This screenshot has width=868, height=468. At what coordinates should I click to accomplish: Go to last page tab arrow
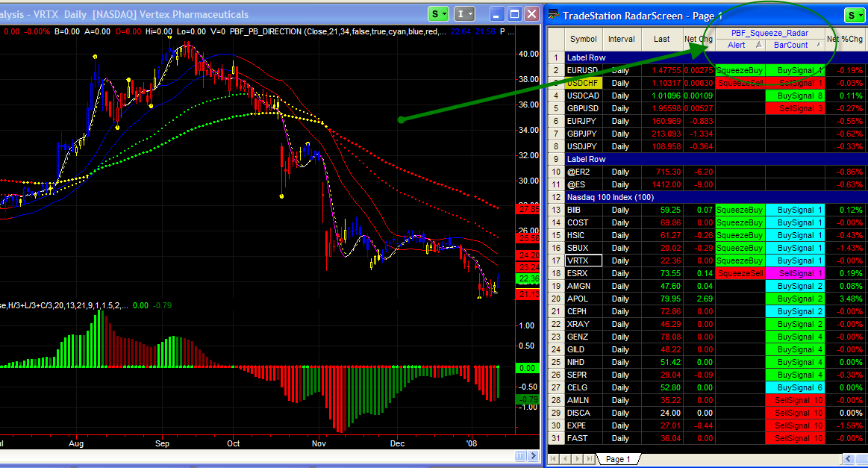coord(590,458)
